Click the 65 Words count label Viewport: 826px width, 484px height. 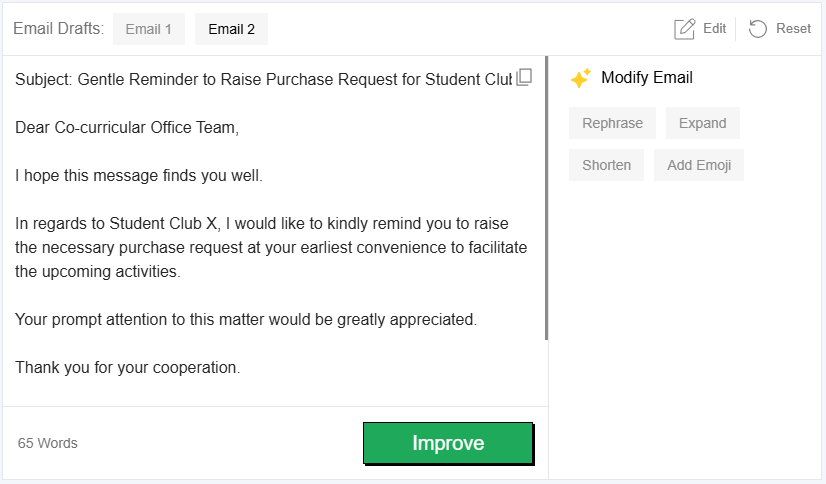(48, 443)
